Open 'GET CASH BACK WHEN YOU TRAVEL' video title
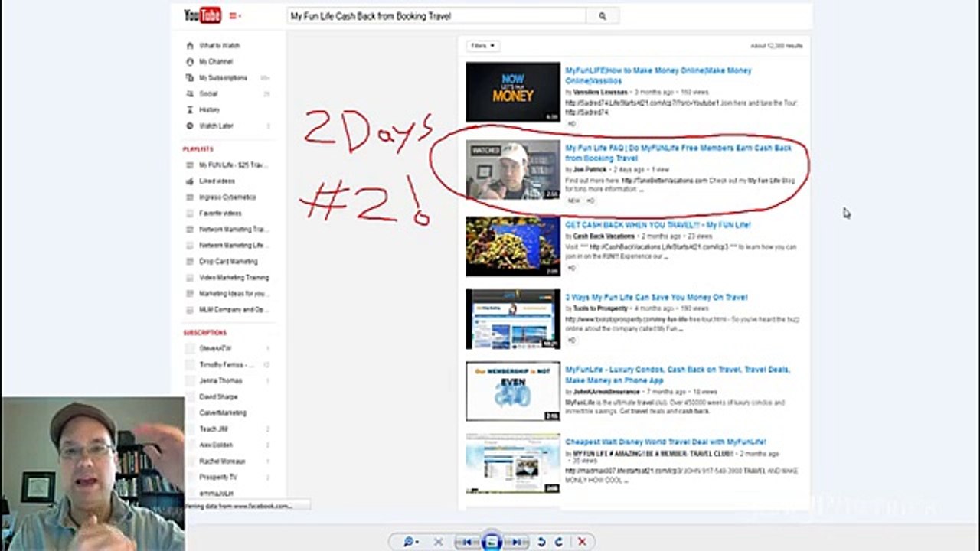 658,225
